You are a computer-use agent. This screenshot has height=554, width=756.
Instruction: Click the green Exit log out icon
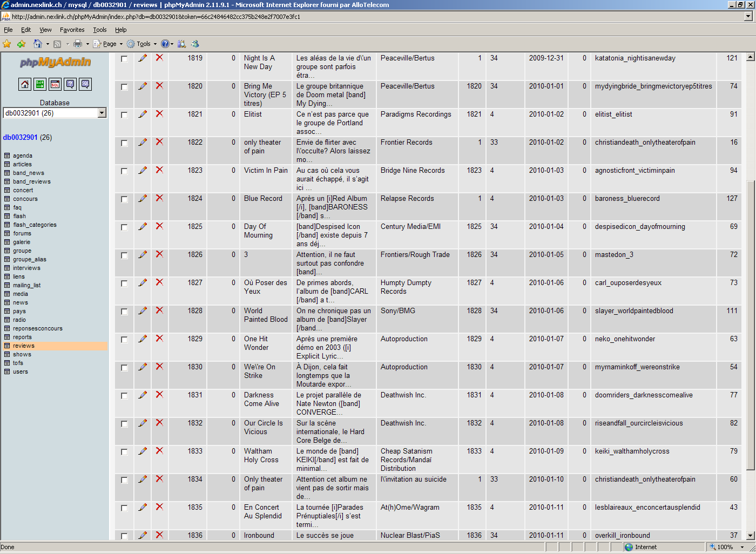coord(40,84)
